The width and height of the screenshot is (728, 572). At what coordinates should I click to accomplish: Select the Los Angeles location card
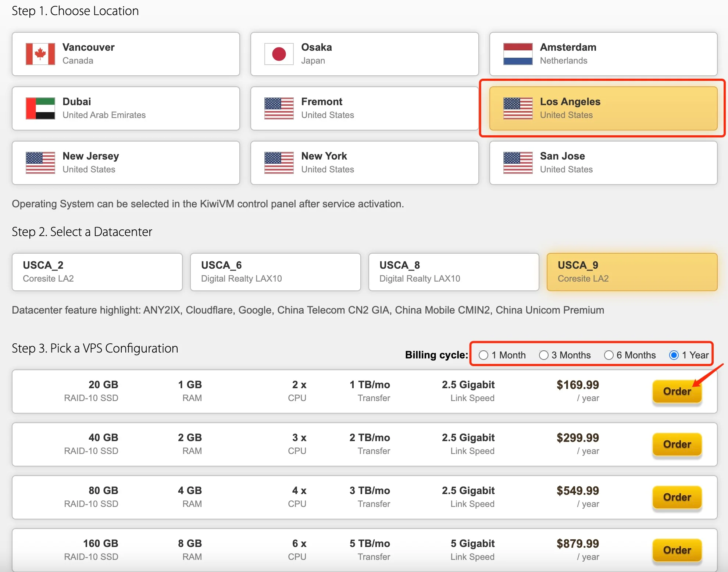click(x=603, y=108)
